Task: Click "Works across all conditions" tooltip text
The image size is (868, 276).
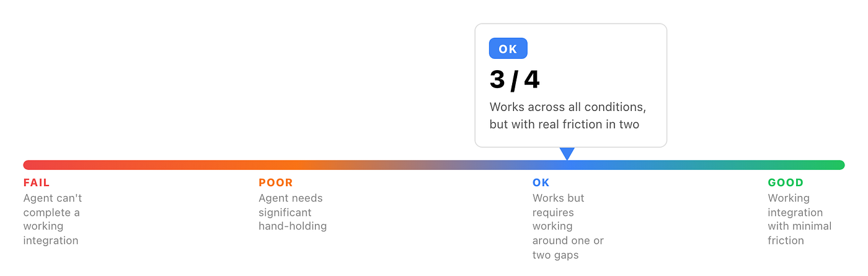Action: [x=568, y=107]
